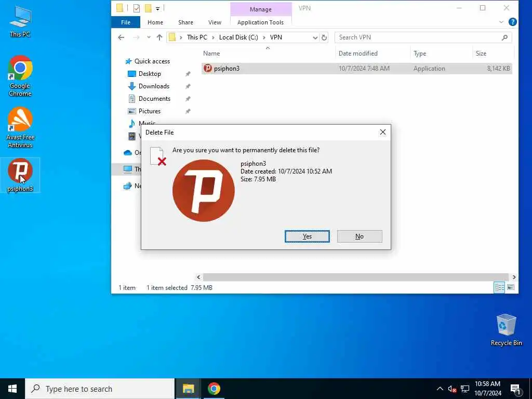Click the network tray icon
Viewport: 532px width, 399px height.
[465, 389]
